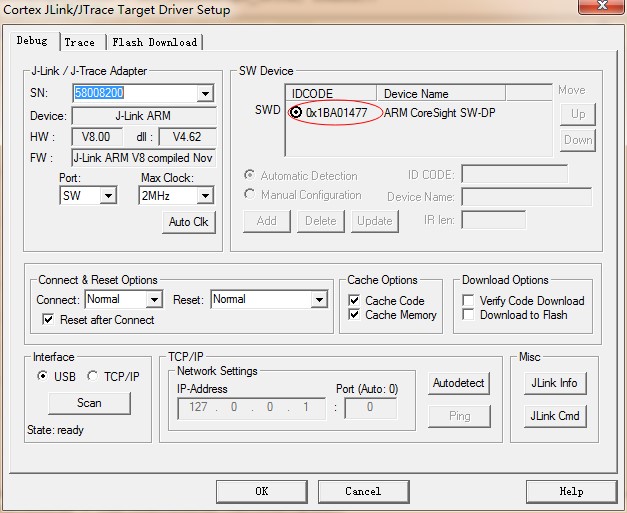Viewport: 627px width, 513px height.
Task: Click ARM CoreSight SW-DP device name
Action: [x=439, y=113]
